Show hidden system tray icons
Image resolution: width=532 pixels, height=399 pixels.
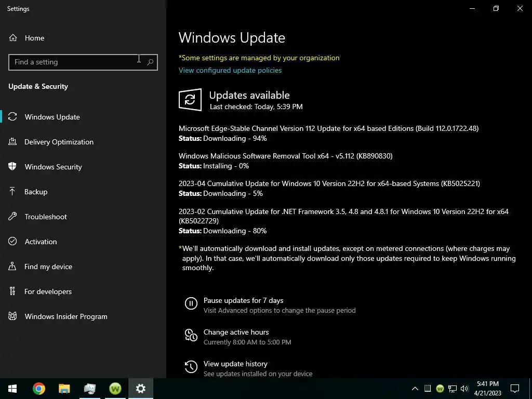[x=415, y=389]
